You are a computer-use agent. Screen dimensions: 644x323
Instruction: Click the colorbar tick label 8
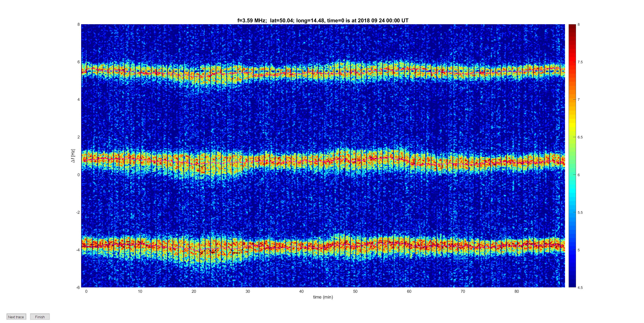[x=579, y=24]
